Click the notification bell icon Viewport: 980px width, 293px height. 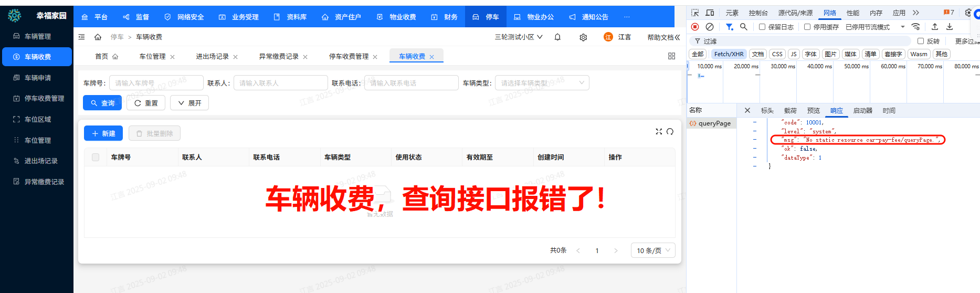coord(557,37)
